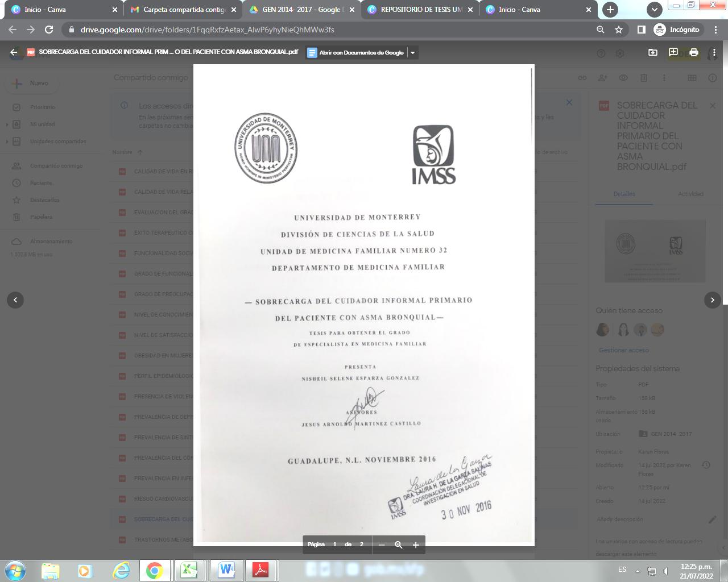Open Windows Explorer from the taskbar
Viewport: 728px width, 582px height.
click(x=50, y=570)
